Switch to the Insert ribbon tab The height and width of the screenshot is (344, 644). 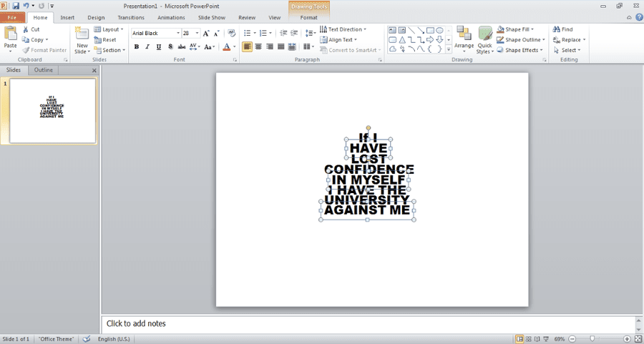pos(67,18)
